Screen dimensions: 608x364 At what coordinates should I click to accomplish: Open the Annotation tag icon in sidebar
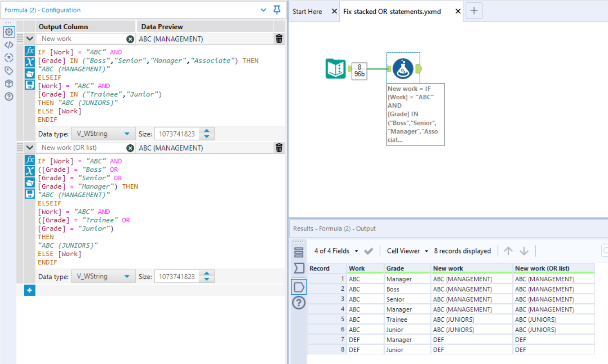tap(9, 71)
